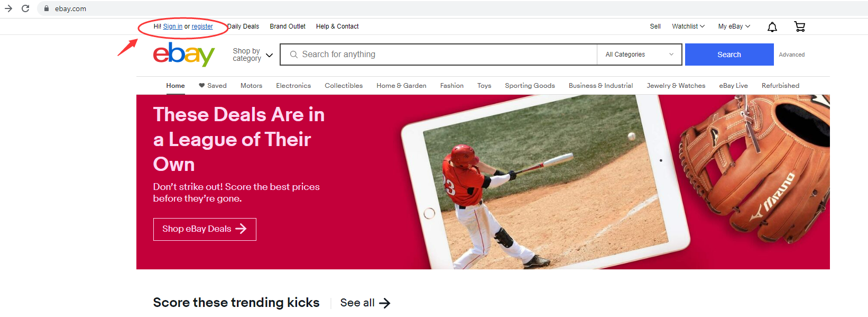Expand the My eBay menu

tap(734, 26)
